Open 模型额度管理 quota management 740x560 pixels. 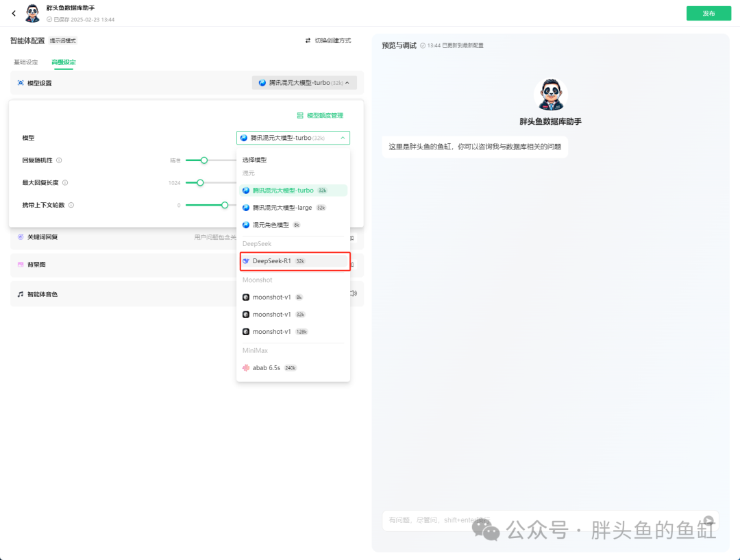click(320, 115)
